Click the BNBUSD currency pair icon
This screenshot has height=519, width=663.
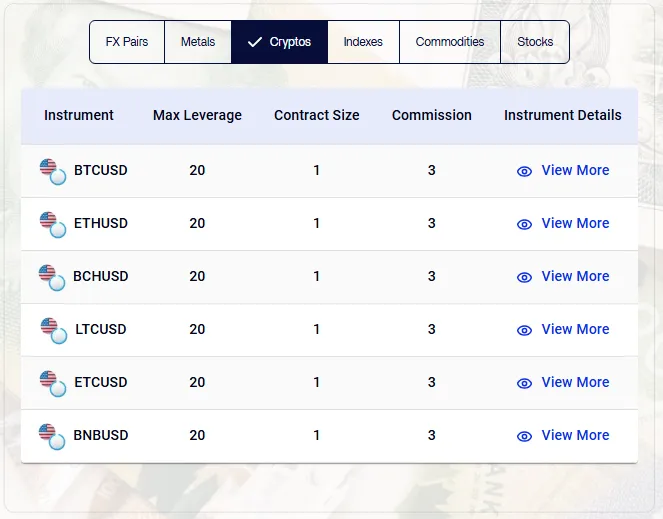pyautogui.click(x=52, y=435)
